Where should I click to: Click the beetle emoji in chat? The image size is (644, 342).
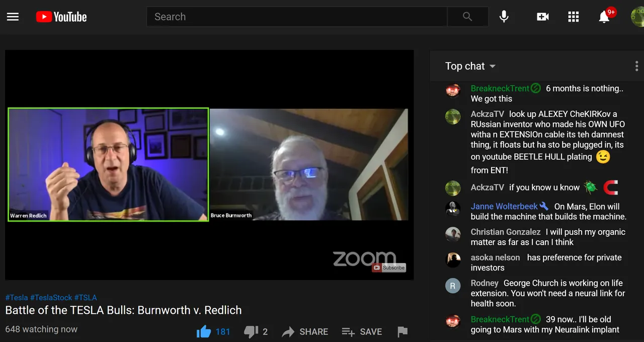click(591, 188)
